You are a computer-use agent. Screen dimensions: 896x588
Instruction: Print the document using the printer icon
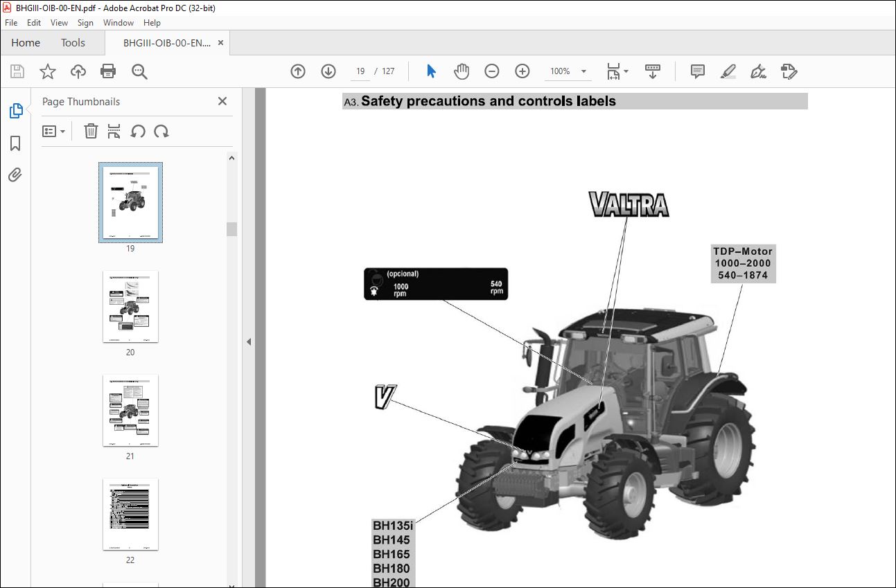point(108,71)
